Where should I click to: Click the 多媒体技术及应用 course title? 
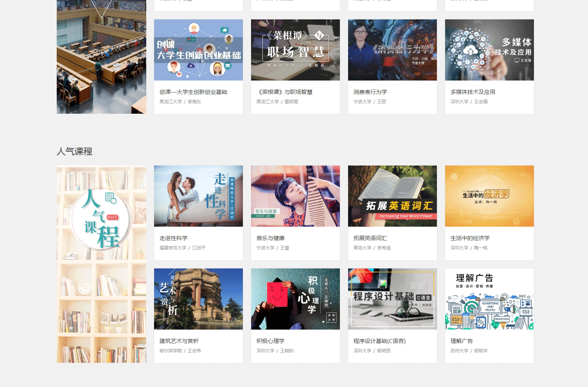[x=473, y=92]
